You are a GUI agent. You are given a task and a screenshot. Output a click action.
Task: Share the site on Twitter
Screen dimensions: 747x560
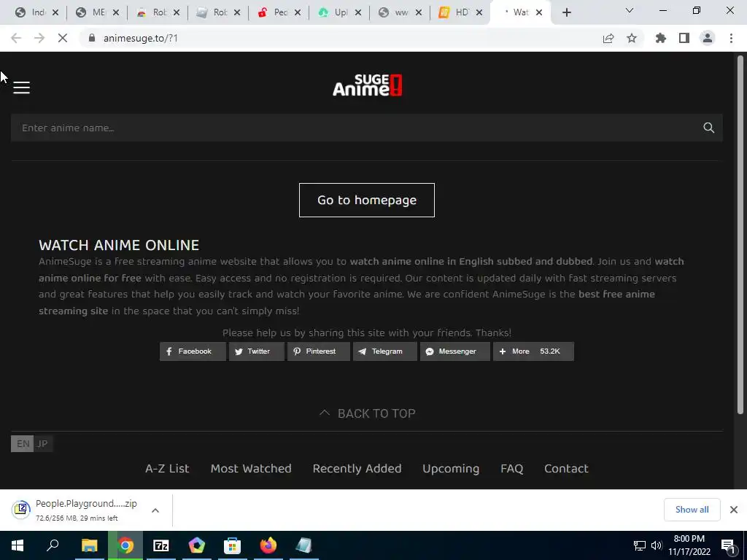(256, 351)
